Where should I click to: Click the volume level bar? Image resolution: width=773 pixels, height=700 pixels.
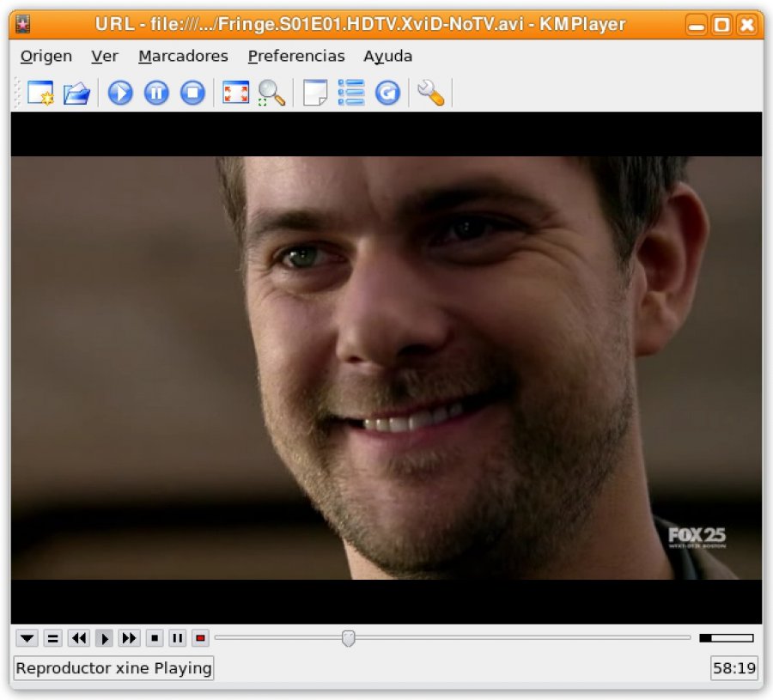pyautogui.click(x=726, y=638)
